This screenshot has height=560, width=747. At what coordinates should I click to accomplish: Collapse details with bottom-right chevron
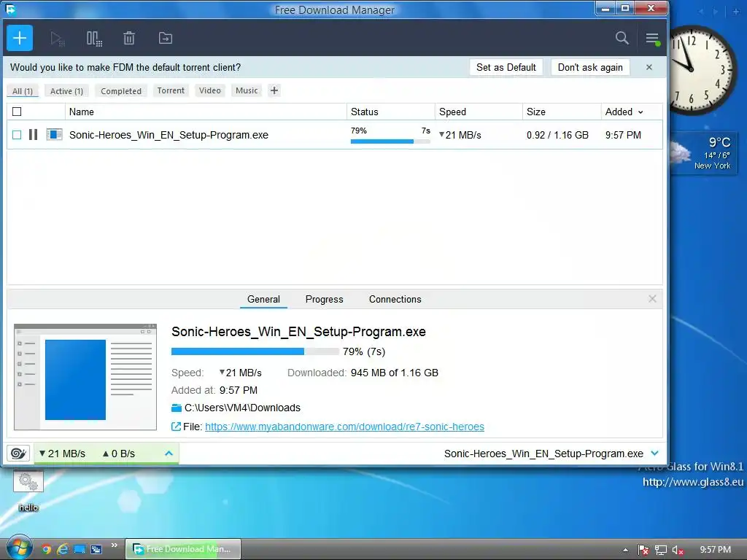click(654, 454)
